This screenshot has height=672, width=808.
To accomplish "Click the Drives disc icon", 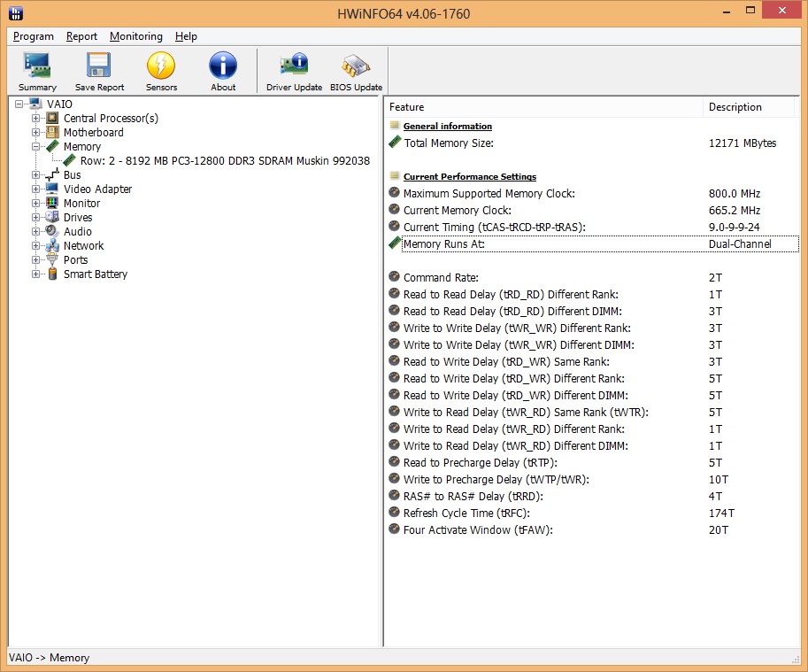I will point(52,217).
